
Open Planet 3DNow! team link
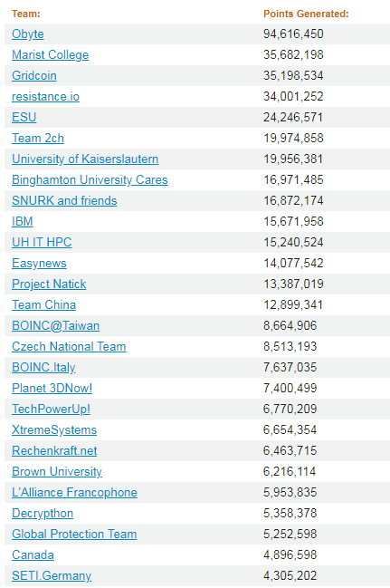[x=52, y=388]
